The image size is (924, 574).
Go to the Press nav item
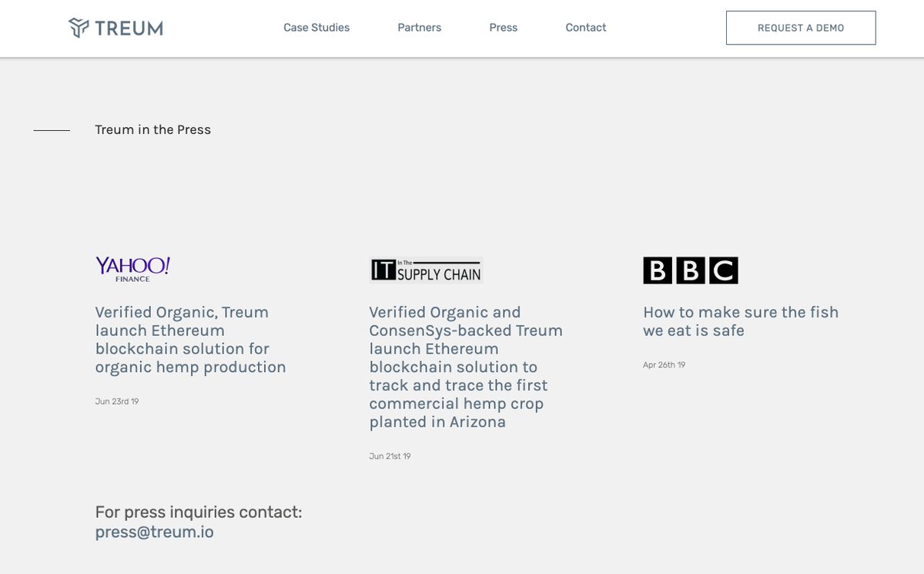click(x=504, y=28)
